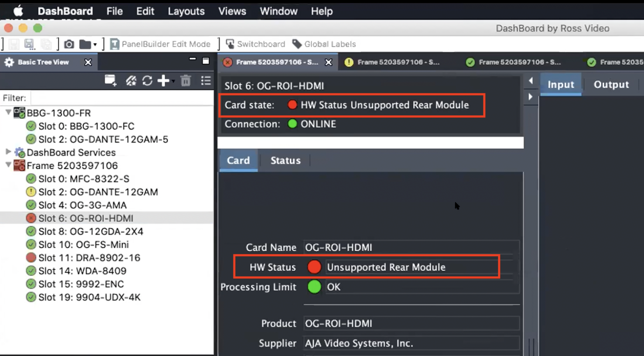Screen dimensions: 644x356
Task: Select Slot 4: OG-3G-AMA
Action: [x=82, y=205]
